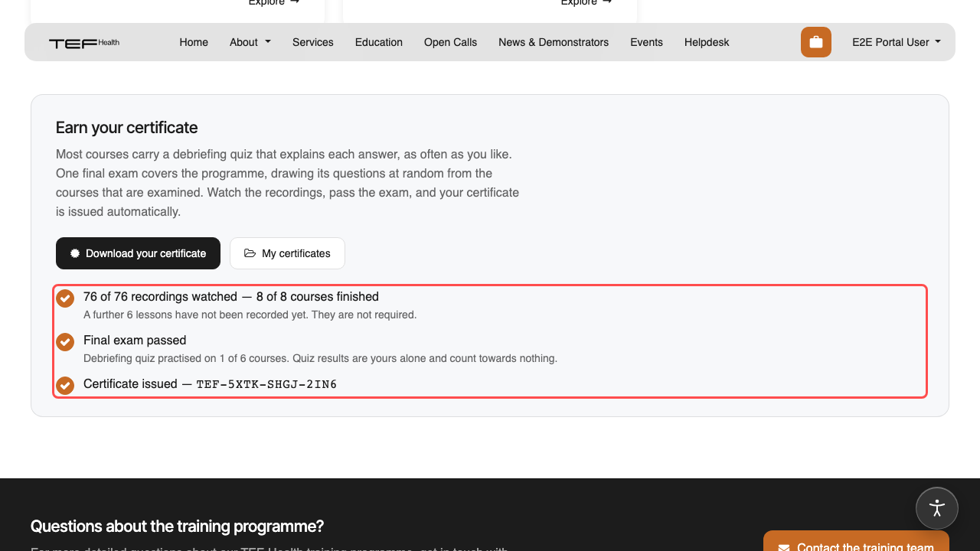Viewport: 980px width, 551px height.
Task: Open the Services page
Action: pyautogui.click(x=313, y=42)
